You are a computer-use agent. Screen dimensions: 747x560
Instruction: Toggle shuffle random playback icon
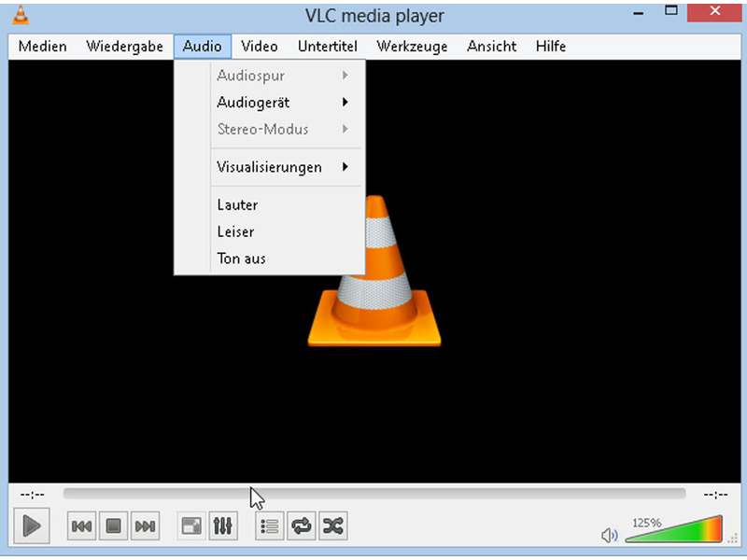(333, 525)
